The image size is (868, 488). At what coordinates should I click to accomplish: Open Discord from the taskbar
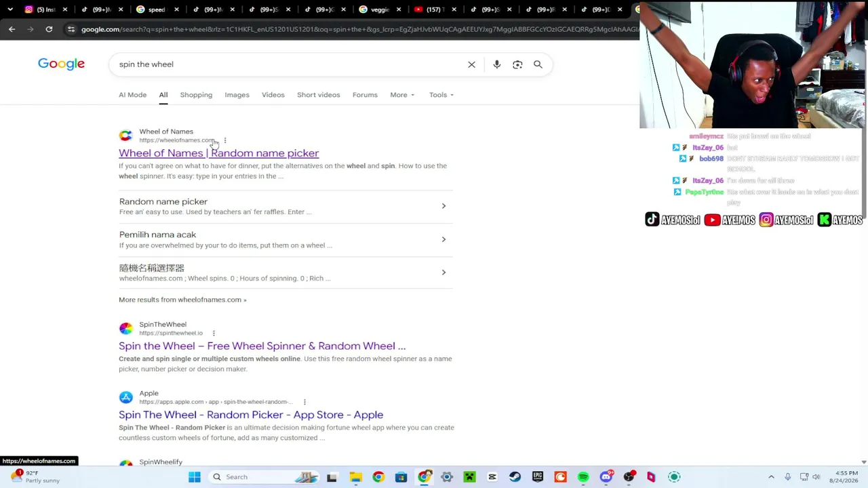[606, 477]
